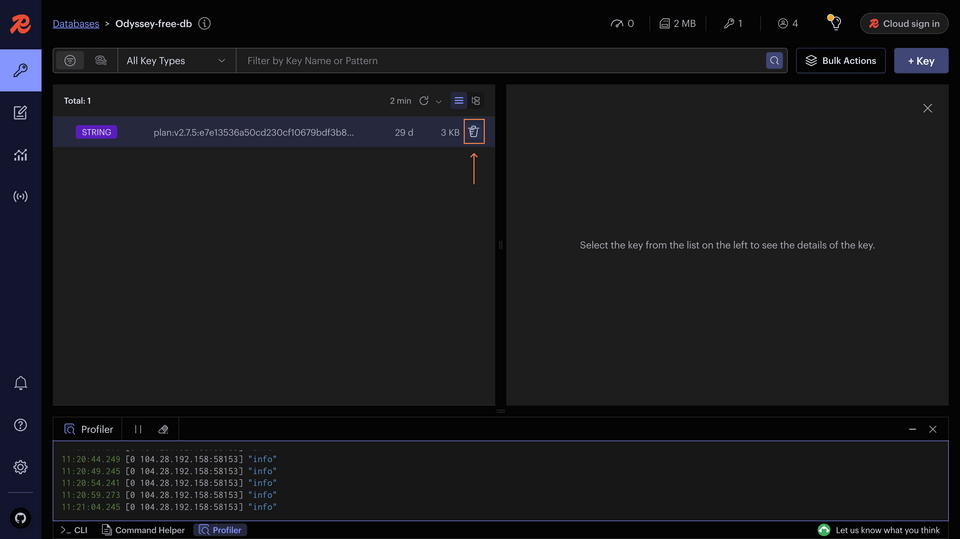Select the Profiler tab in bottom bar

pyautogui.click(x=220, y=530)
